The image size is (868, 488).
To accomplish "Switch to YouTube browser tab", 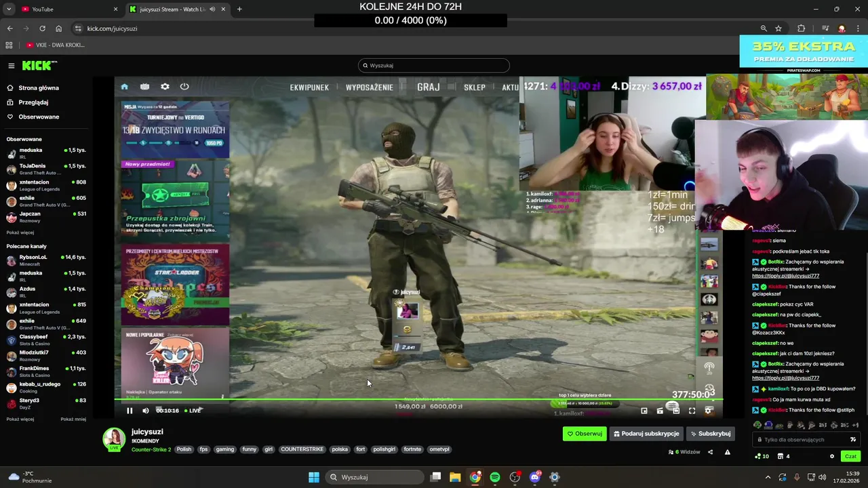I will (x=64, y=9).
